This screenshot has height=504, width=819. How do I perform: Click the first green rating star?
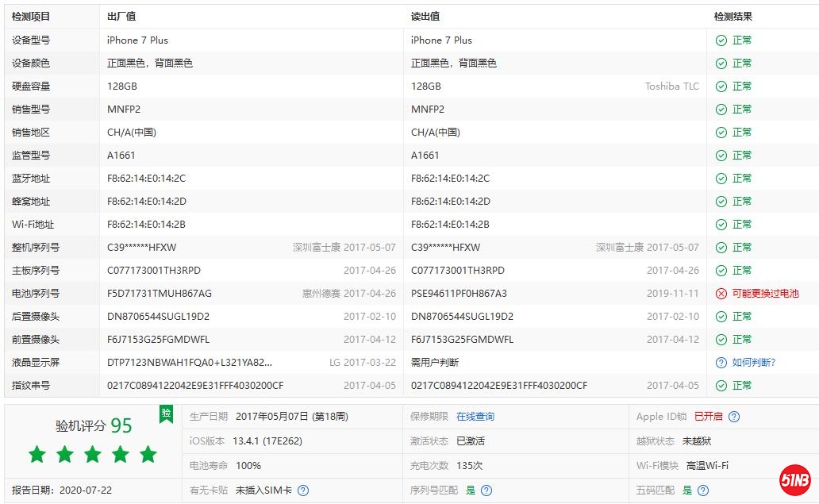pyautogui.click(x=37, y=454)
